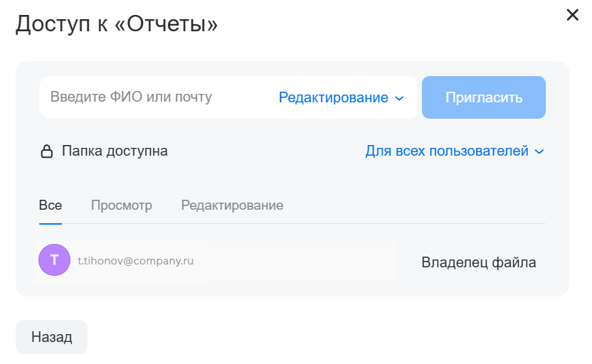Close the access dialog with the X icon
Viewport: 592px width, 364px height.
coord(572,15)
